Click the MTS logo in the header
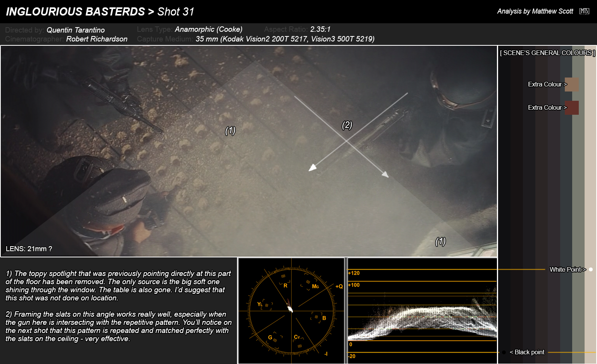The height and width of the screenshot is (364, 597). pos(584,11)
